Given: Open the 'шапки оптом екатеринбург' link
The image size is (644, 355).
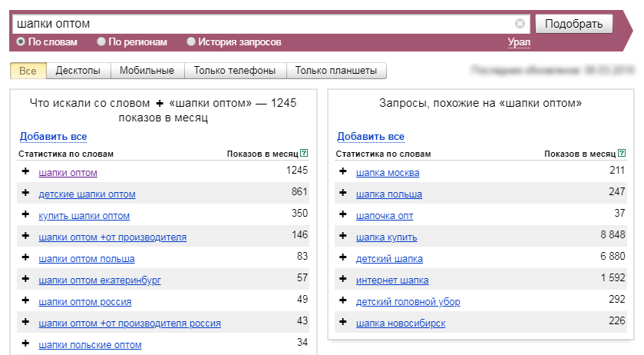Looking at the screenshot, I should click(100, 280).
